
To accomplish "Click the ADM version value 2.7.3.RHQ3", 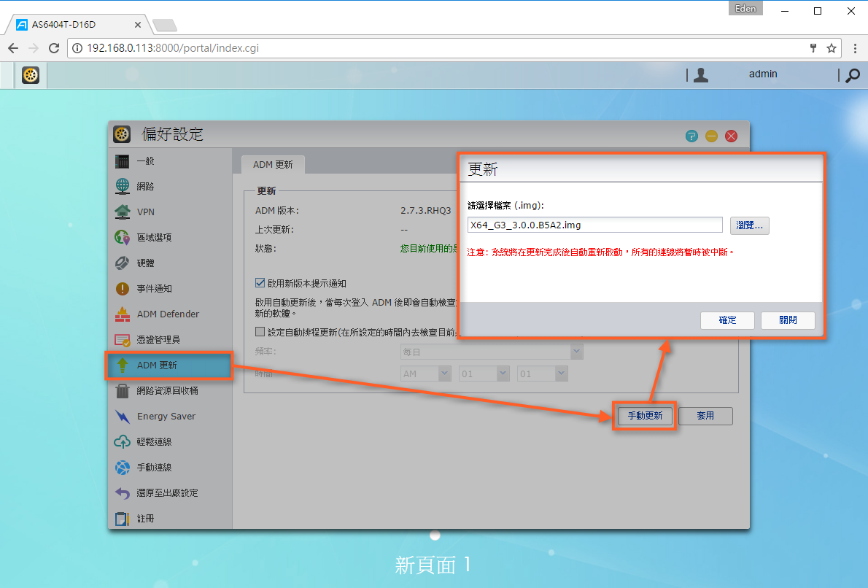I will tap(426, 210).
